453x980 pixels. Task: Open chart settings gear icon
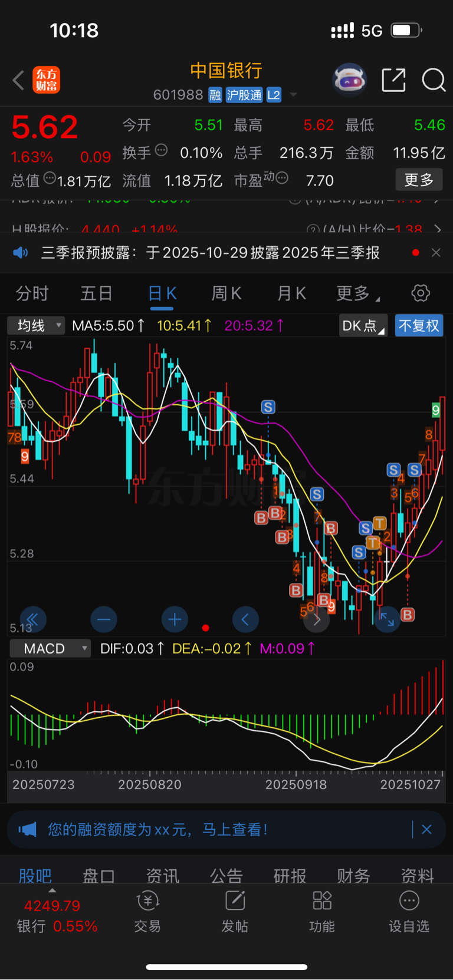420,293
